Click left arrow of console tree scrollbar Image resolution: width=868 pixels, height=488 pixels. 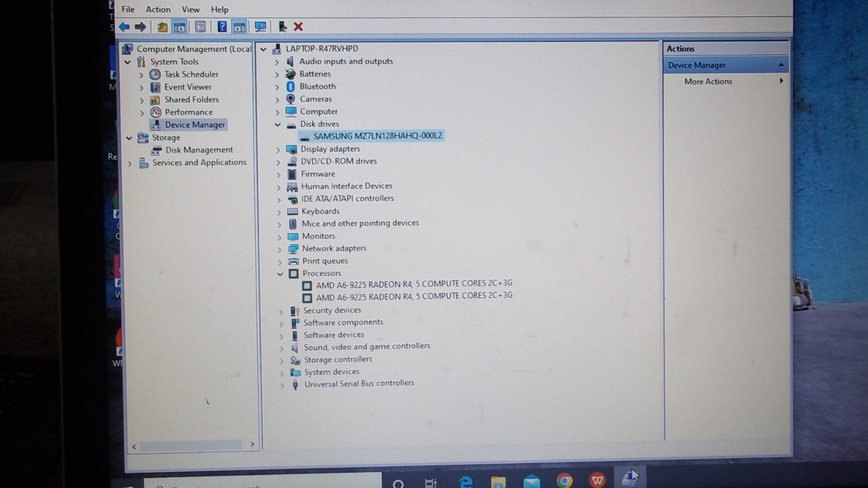click(134, 446)
